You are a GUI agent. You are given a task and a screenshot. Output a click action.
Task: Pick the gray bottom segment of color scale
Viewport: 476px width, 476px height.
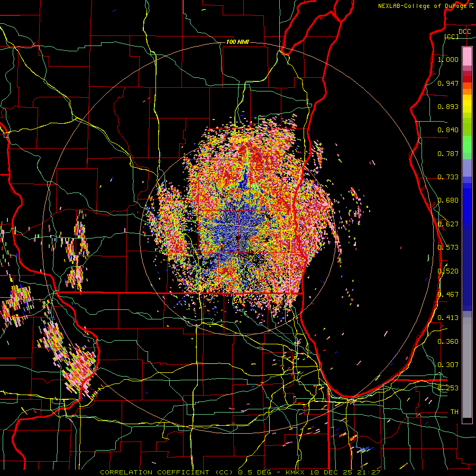pos(467,368)
